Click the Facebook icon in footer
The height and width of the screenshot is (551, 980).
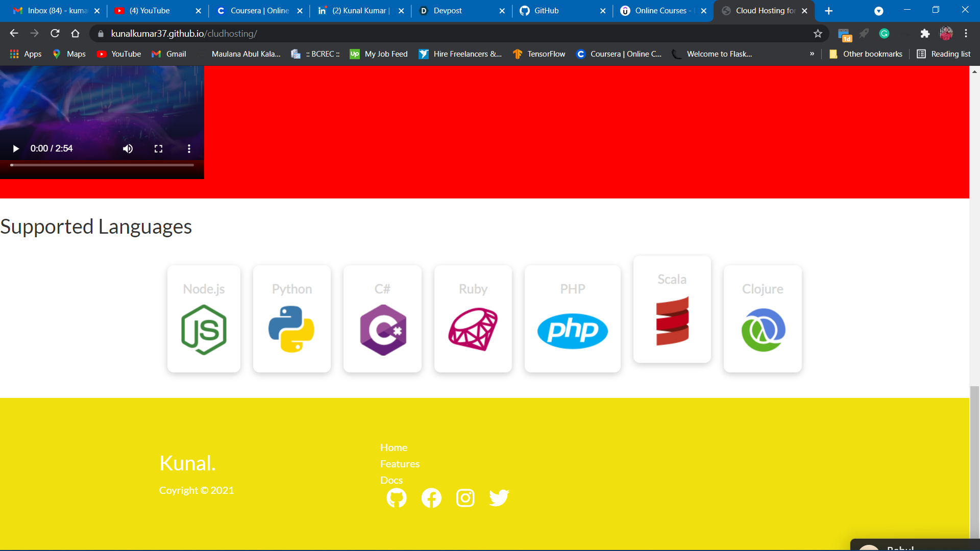tap(431, 497)
